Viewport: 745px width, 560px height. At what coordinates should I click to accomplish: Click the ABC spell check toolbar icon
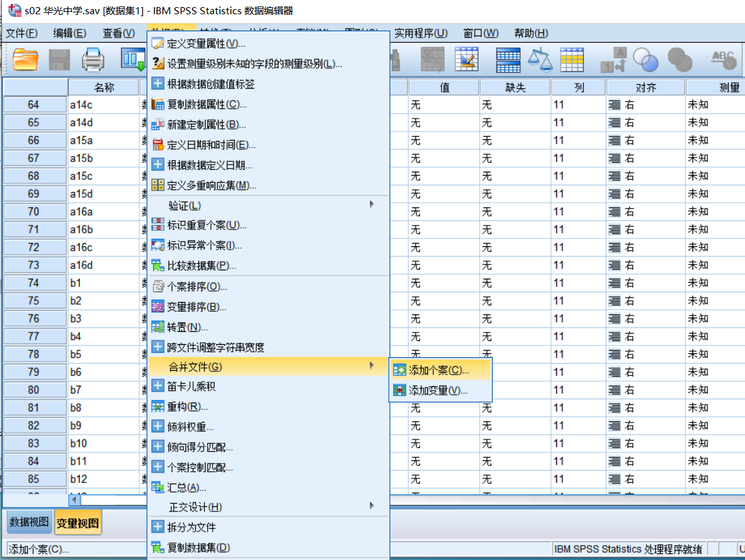point(724,60)
